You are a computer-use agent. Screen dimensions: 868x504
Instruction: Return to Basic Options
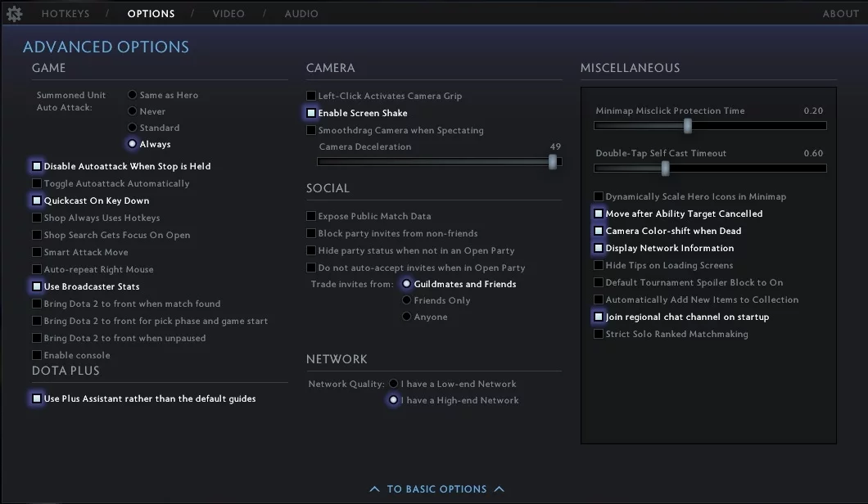coord(436,489)
